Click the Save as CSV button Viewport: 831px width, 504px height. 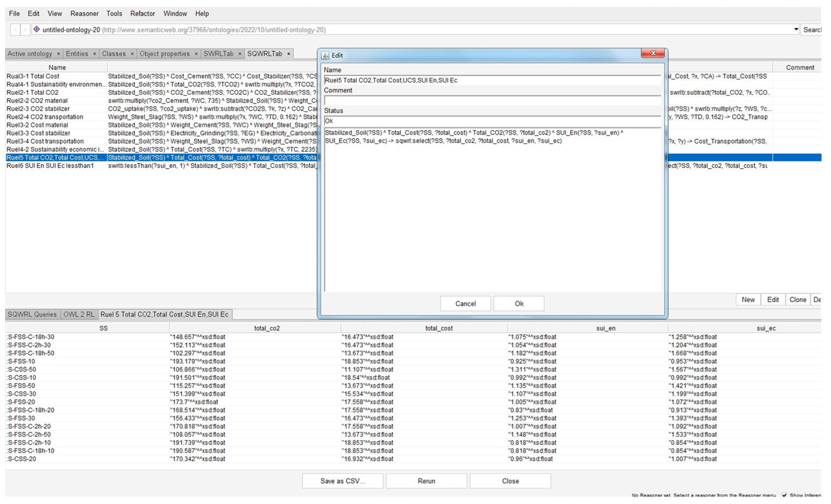[343, 481]
